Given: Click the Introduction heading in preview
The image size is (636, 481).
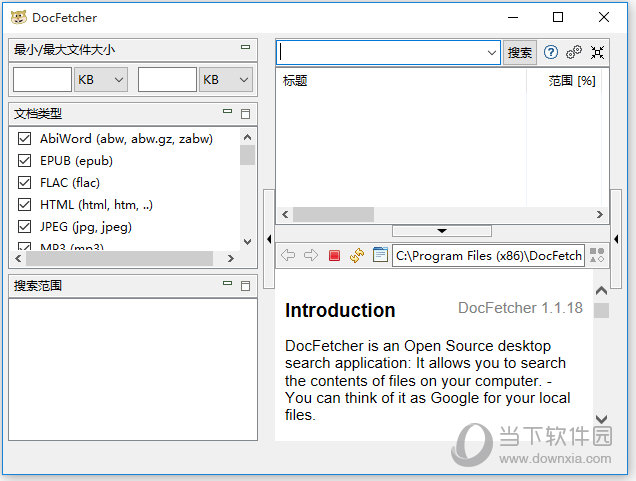Looking at the screenshot, I should click(340, 310).
